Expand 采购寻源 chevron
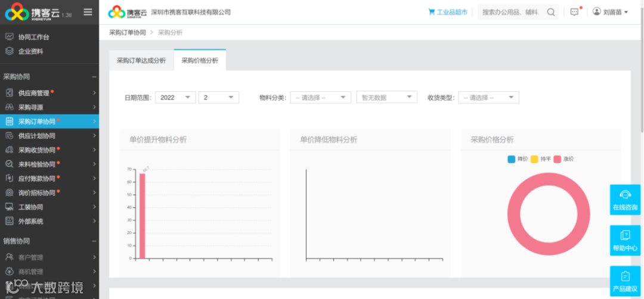644x299 pixels. 94,107
